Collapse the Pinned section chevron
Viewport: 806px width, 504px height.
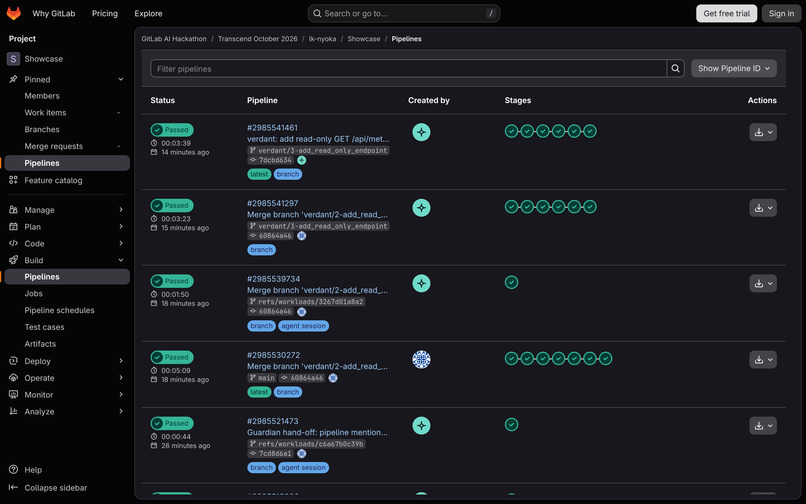click(121, 79)
